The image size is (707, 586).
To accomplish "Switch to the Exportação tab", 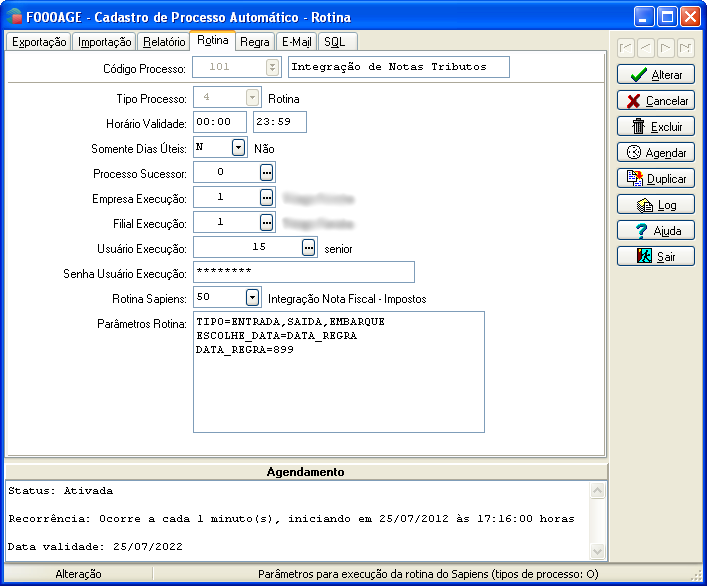I will pos(39,42).
